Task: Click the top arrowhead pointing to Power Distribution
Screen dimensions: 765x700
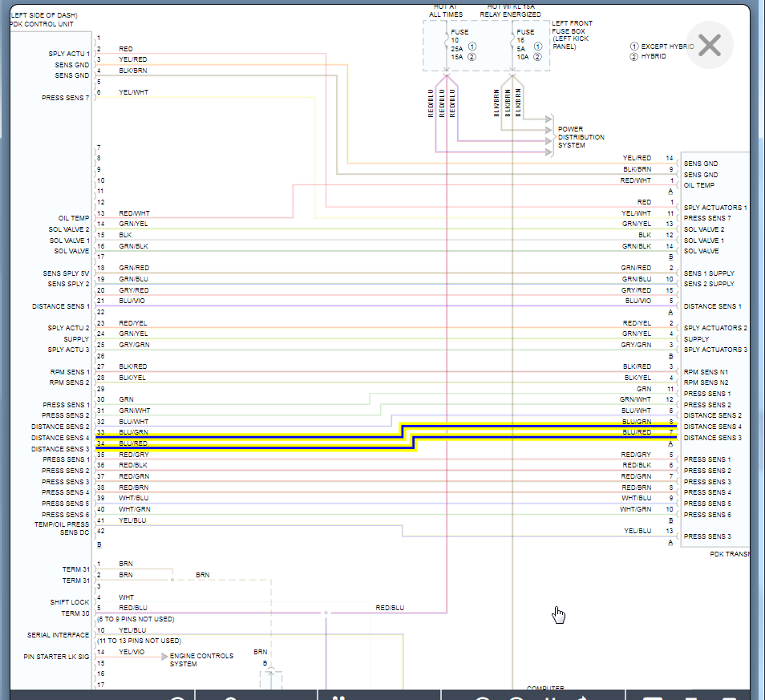Action: click(548, 119)
